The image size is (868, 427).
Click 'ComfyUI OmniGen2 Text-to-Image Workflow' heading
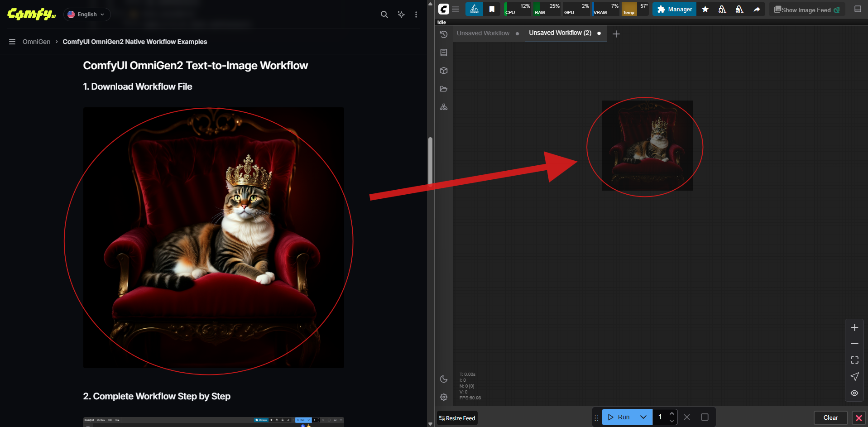[195, 66]
